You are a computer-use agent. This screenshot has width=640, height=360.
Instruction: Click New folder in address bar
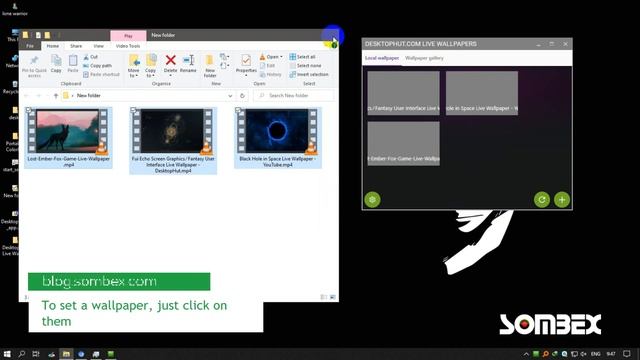[x=89, y=96]
